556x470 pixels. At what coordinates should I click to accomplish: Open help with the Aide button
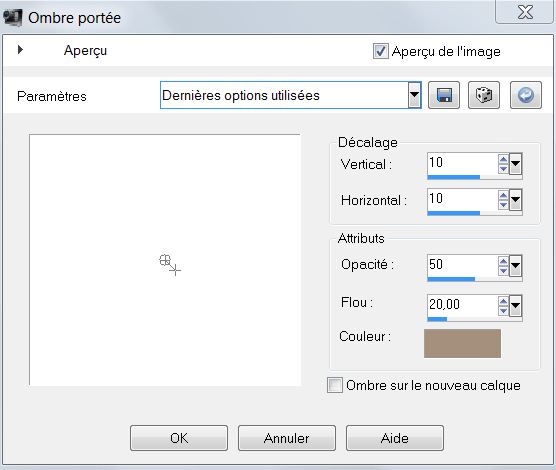tap(395, 438)
